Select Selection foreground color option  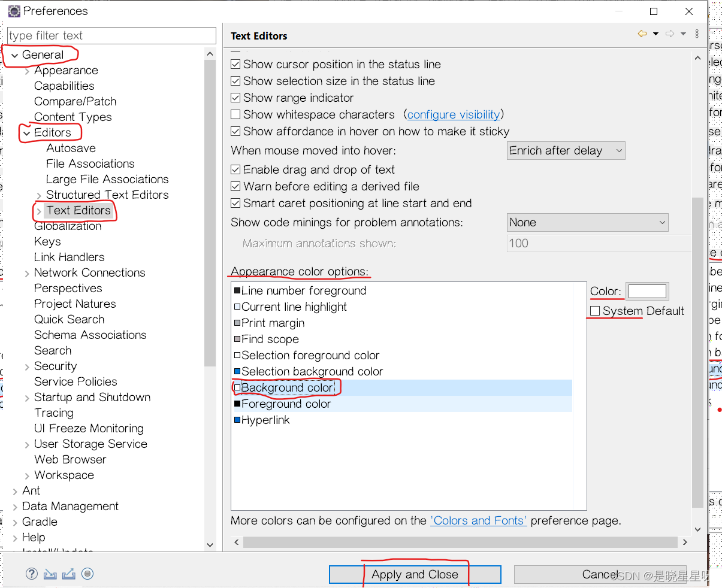(307, 355)
